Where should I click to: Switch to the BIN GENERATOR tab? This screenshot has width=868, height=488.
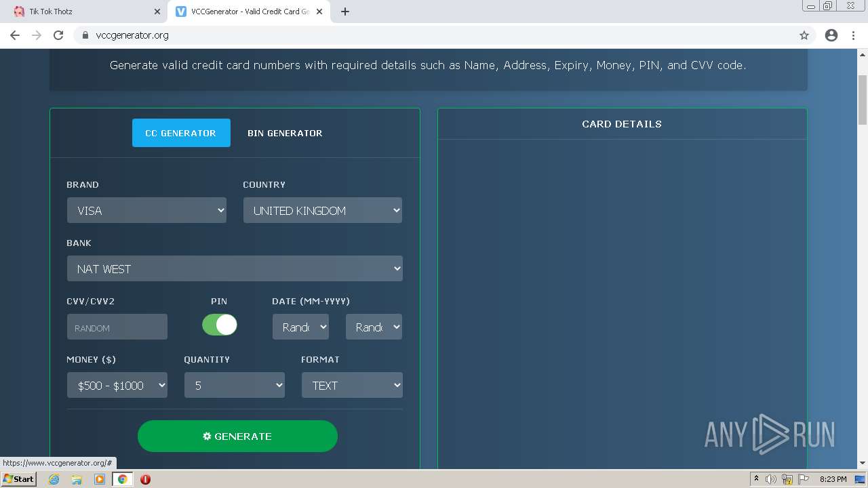pos(285,133)
